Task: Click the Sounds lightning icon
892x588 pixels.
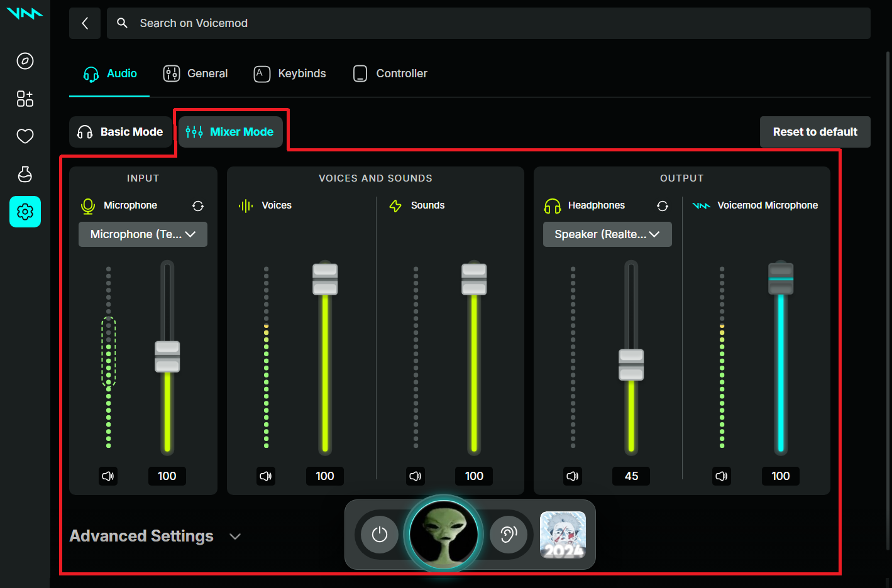Action: click(x=395, y=205)
